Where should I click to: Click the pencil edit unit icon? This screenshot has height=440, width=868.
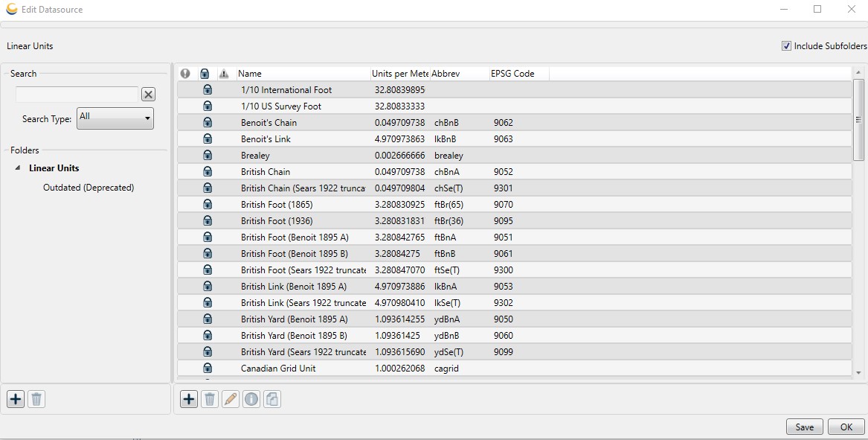pyautogui.click(x=231, y=399)
